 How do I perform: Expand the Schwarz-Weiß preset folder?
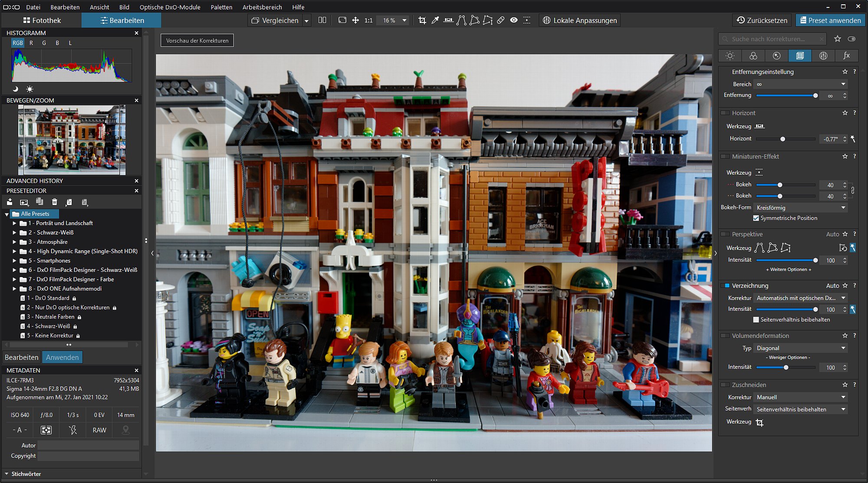(x=14, y=233)
